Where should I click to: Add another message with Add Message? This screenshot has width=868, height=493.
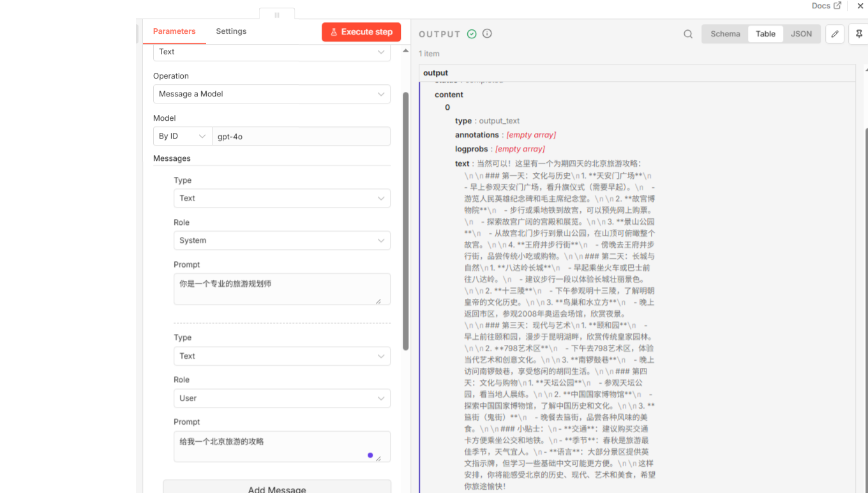pos(277,488)
